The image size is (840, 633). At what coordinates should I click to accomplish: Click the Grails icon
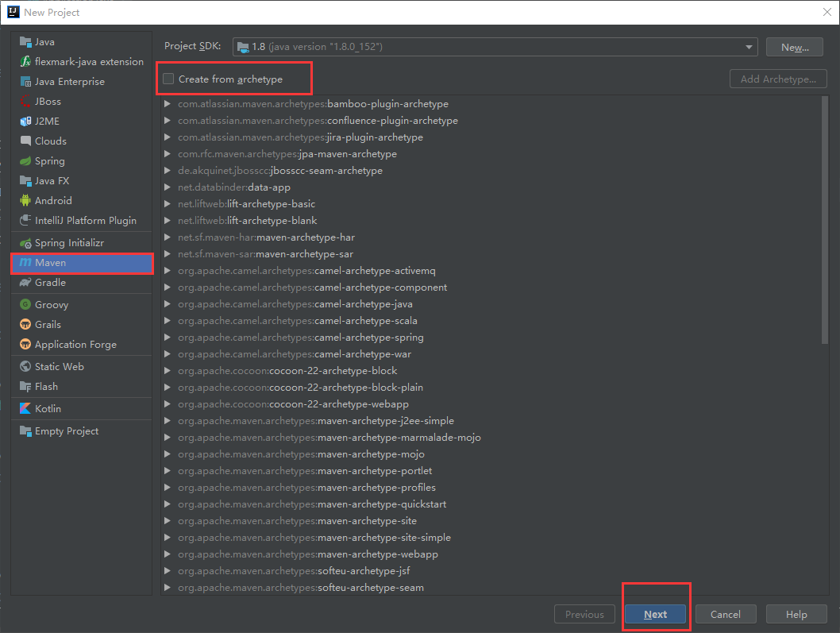[x=25, y=324]
